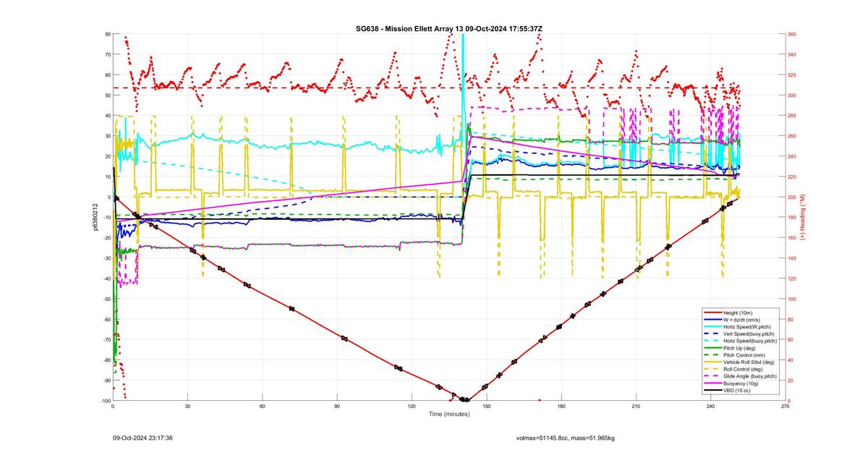Click right heading-axis tick label '360'
868x450 pixels.
click(793, 34)
